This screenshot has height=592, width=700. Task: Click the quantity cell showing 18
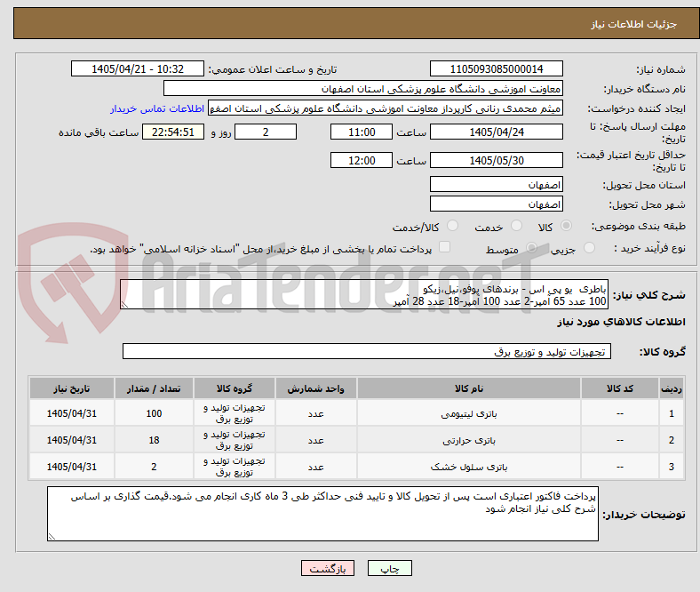click(x=154, y=440)
